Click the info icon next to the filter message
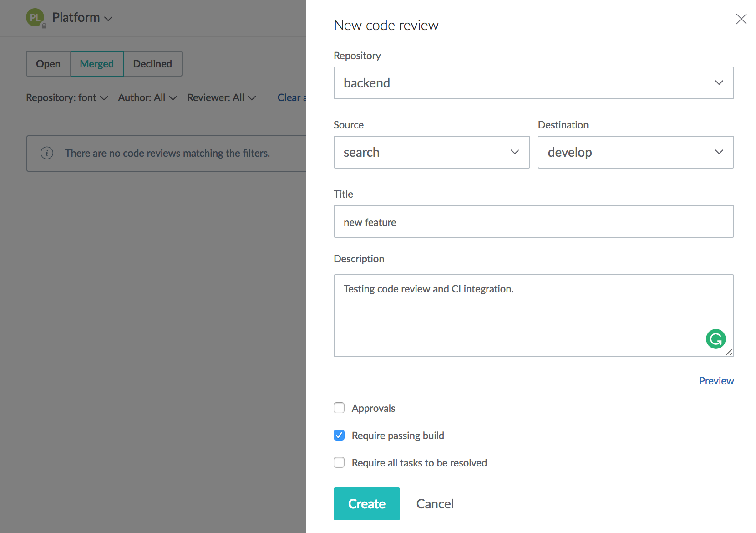 point(47,153)
